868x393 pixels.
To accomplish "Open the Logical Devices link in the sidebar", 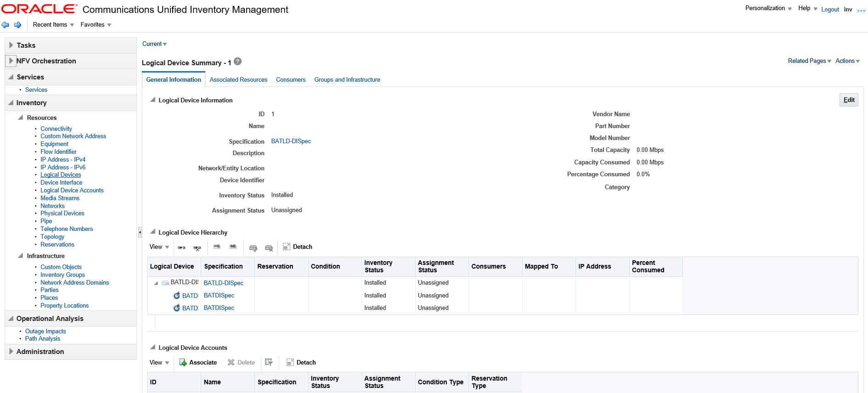I will 61,175.
